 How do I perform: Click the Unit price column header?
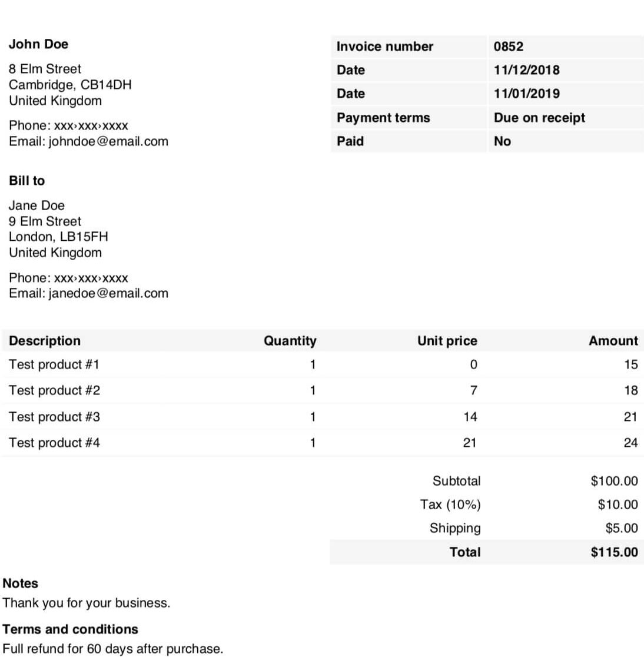pos(447,341)
